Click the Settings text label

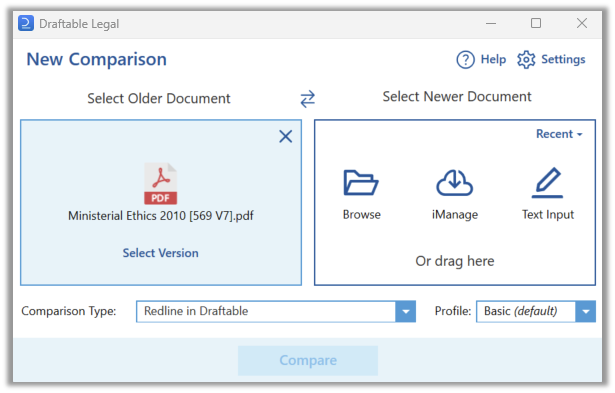click(x=563, y=60)
